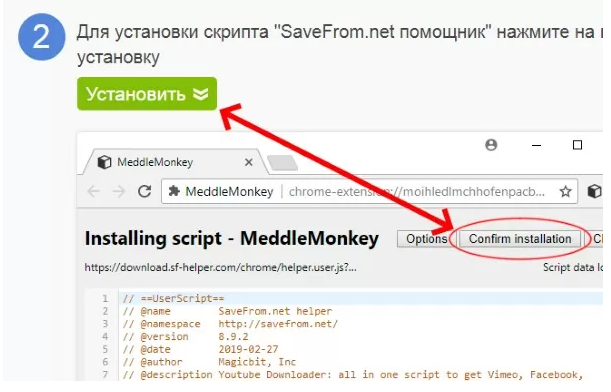
Task: Click the MeddleMonkey label in address bar
Action: coord(229,192)
